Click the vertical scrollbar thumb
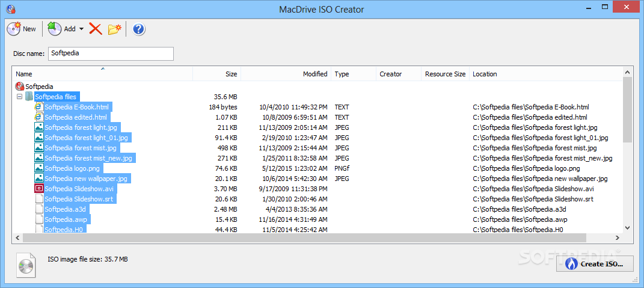The width and height of the screenshot is (644, 288). click(x=627, y=109)
